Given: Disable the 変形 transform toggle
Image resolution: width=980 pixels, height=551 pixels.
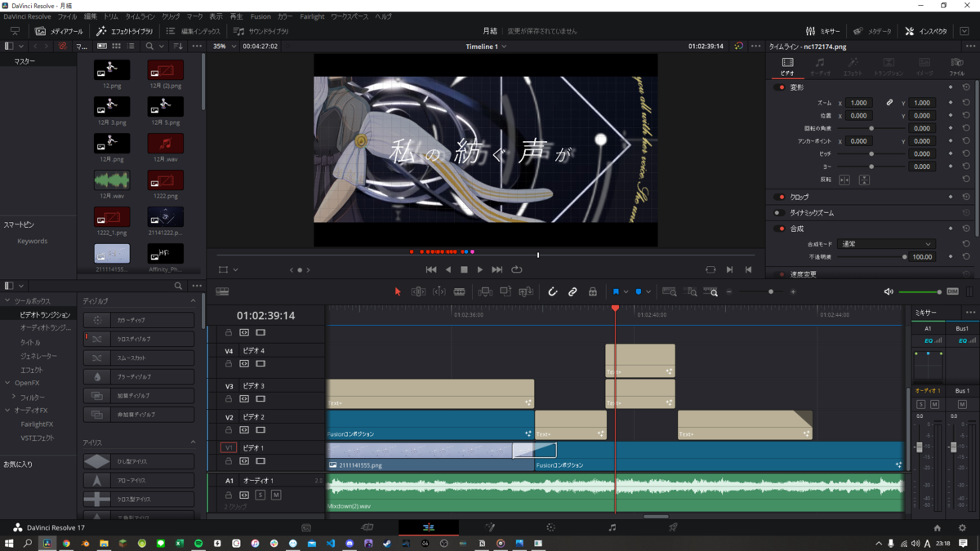Looking at the screenshot, I should (781, 87).
